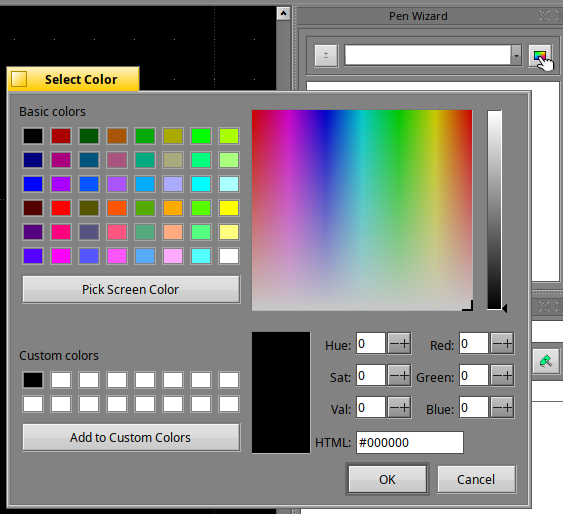Click the green pen icon at right edge
This screenshot has width=563, height=514.
(x=546, y=361)
